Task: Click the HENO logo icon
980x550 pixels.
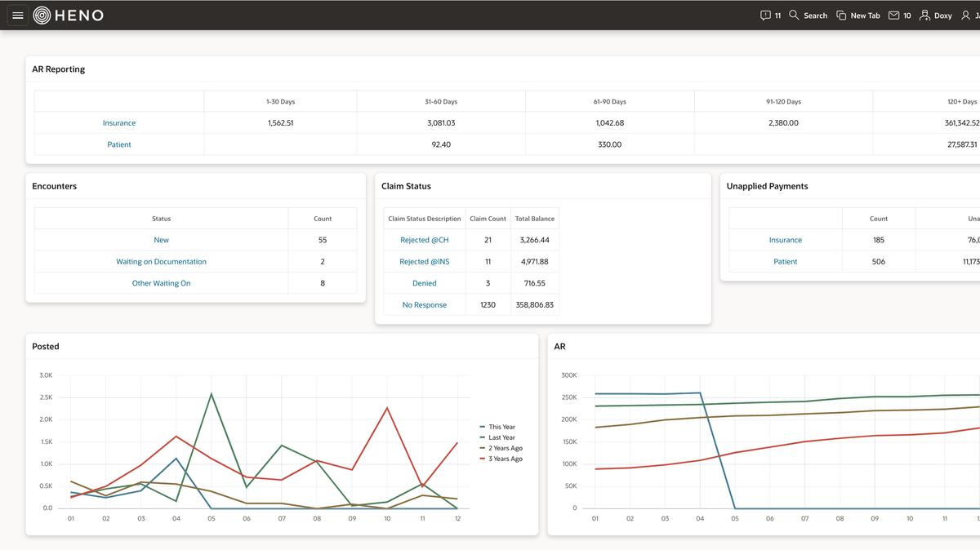Action: tap(42, 16)
